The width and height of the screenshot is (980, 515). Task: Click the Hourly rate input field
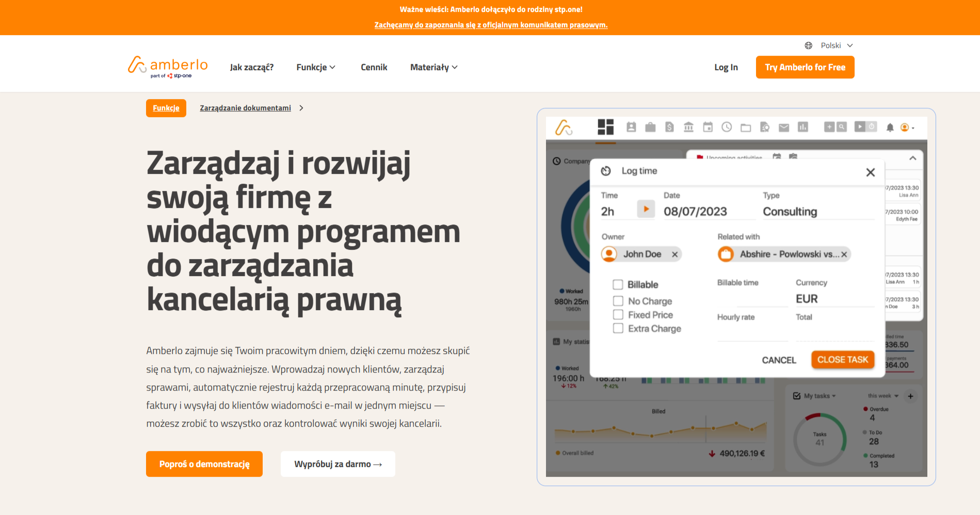point(752,333)
